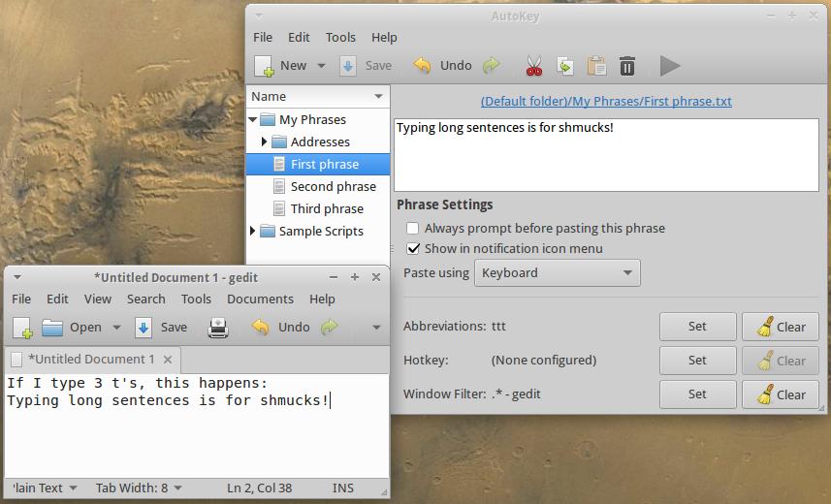The image size is (831, 504).
Task: Expand the Addresses folder in tree
Action: point(265,142)
